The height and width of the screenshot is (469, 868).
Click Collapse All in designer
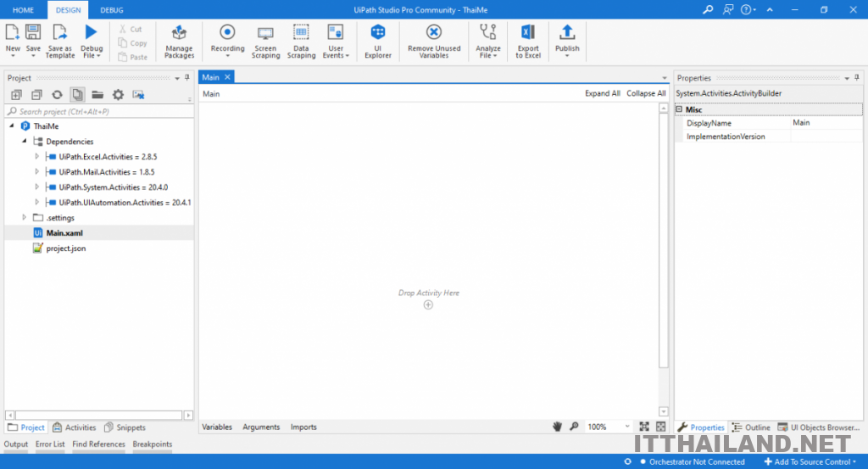point(646,93)
